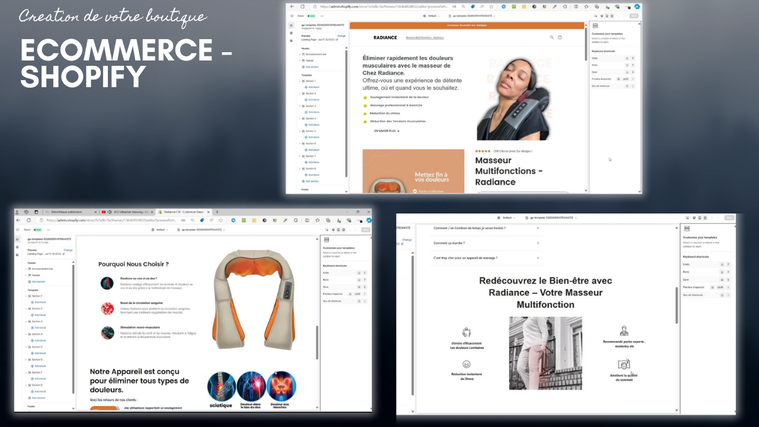Image resolution: width=759 pixels, height=427 pixels.
Task: Open the Default theme dropdown in top hero window
Action: (x=431, y=16)
